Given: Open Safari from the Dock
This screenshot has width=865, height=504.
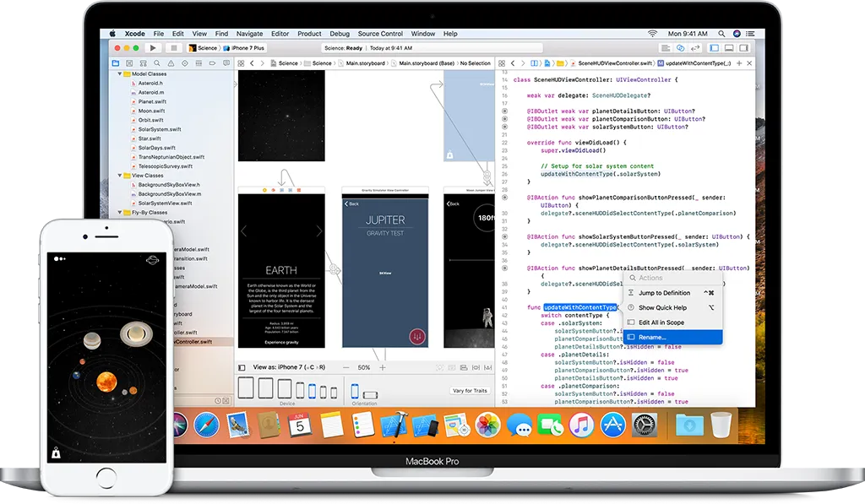Looking at the screenshot, I should 206,425.
